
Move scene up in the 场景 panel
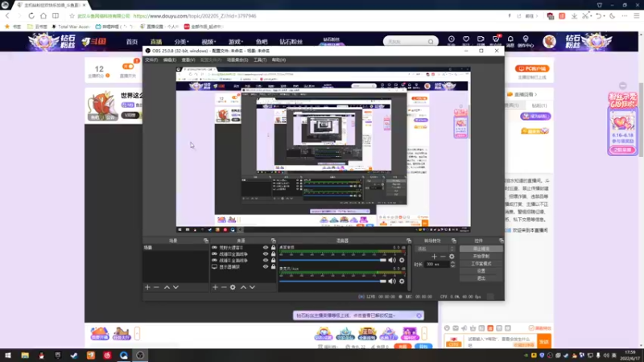[x=167, y=287]
